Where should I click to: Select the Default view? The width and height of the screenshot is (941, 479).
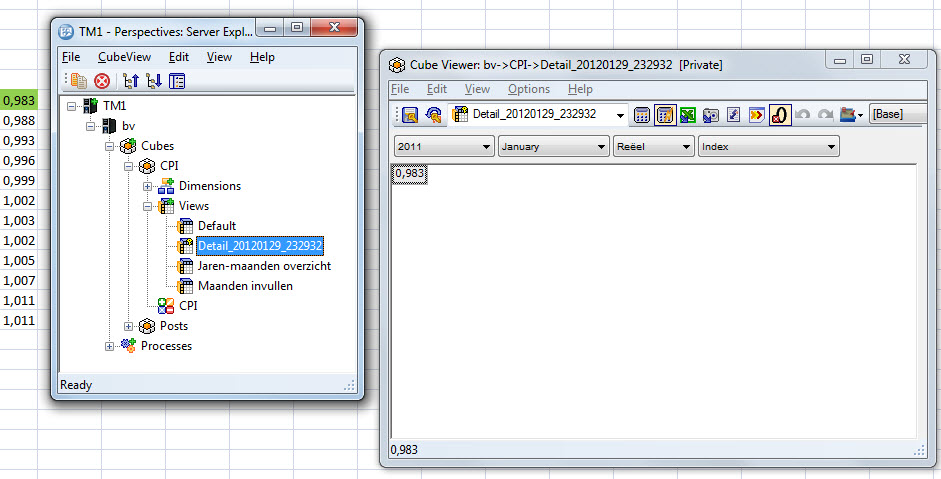tap(217, 226)
